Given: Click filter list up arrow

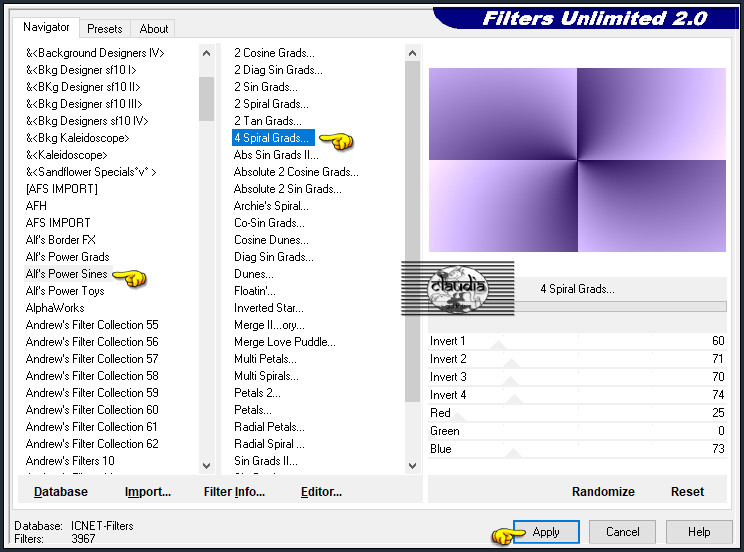Looking at the screenshot, I should 412,53.
